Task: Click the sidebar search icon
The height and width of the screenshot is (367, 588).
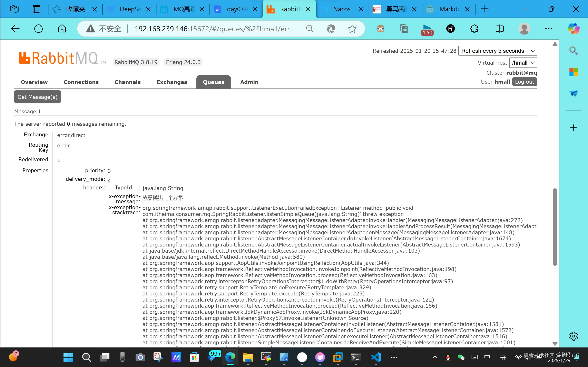Action: click(x=574, y=51)
